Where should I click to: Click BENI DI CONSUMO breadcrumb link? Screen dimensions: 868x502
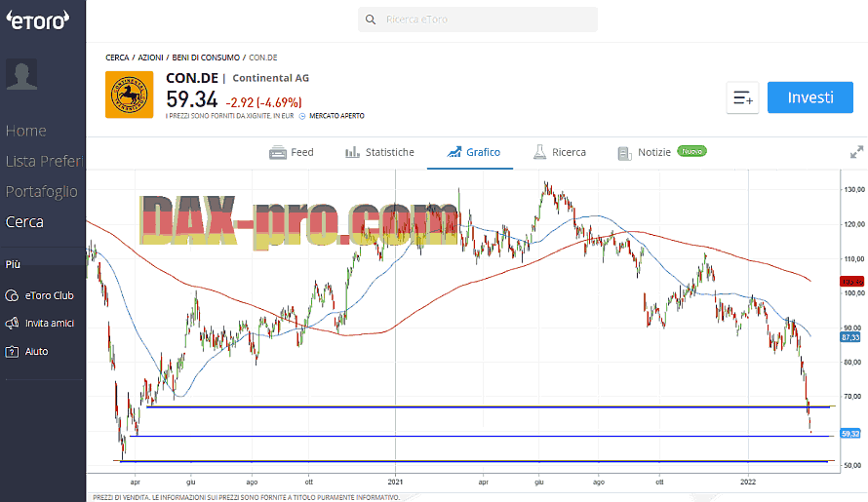(206, 58)
